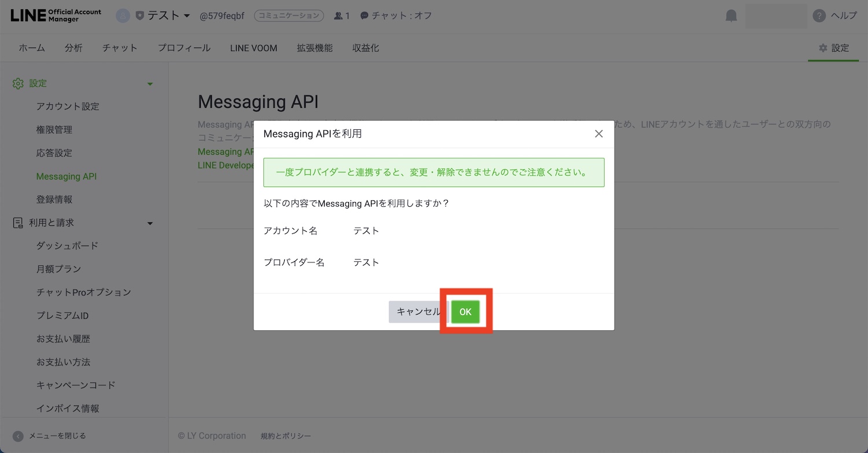Click the 設定 section header label
This screenshot has height=453, width=868.
click(38, 83)
